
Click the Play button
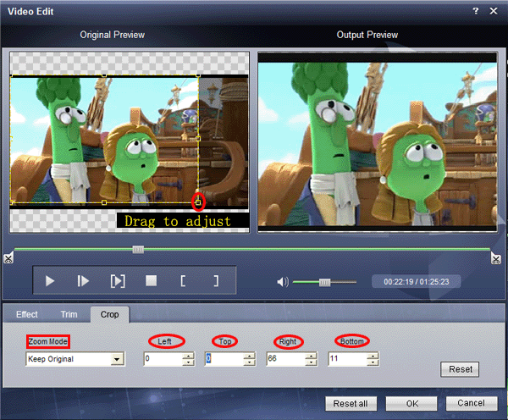[50, 281]
